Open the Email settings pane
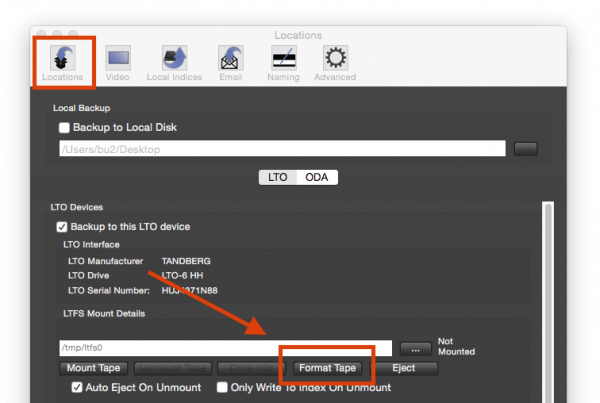 tap(232, 60)
